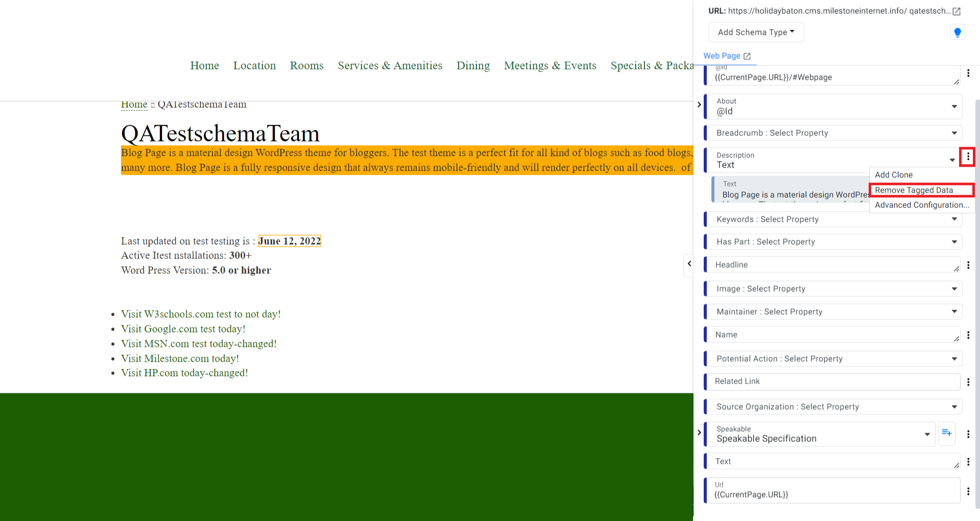Expand the About row chevron
Screen dimensions: 980x521
[699, 105]
